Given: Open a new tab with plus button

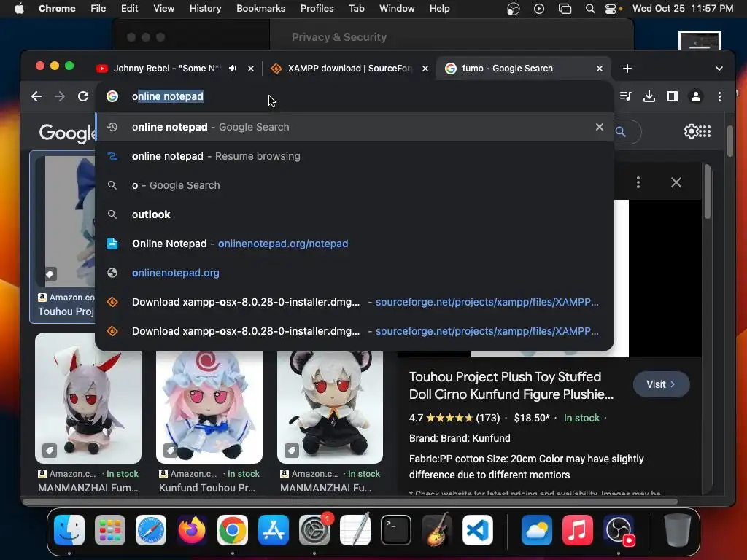Looking at the screenshot, I should pos(627,69).
